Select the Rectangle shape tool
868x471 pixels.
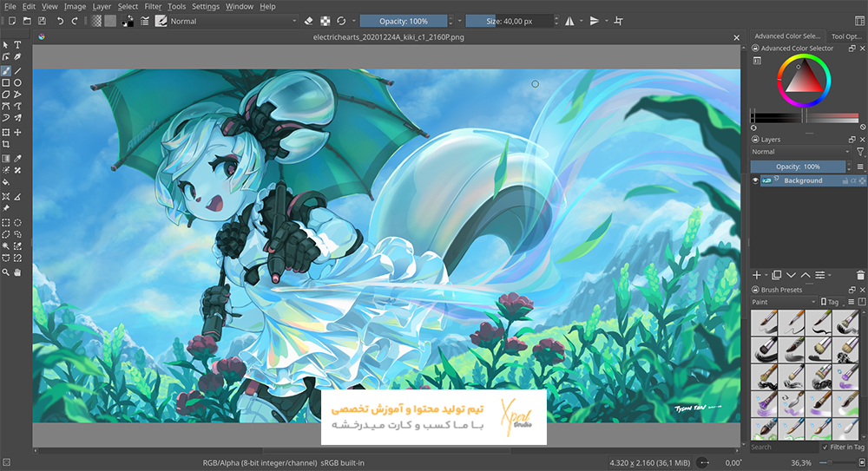coord(5,82)
